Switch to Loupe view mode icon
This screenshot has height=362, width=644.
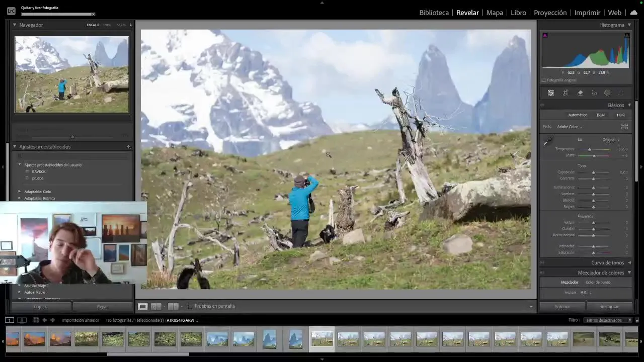tap(143, 306)
